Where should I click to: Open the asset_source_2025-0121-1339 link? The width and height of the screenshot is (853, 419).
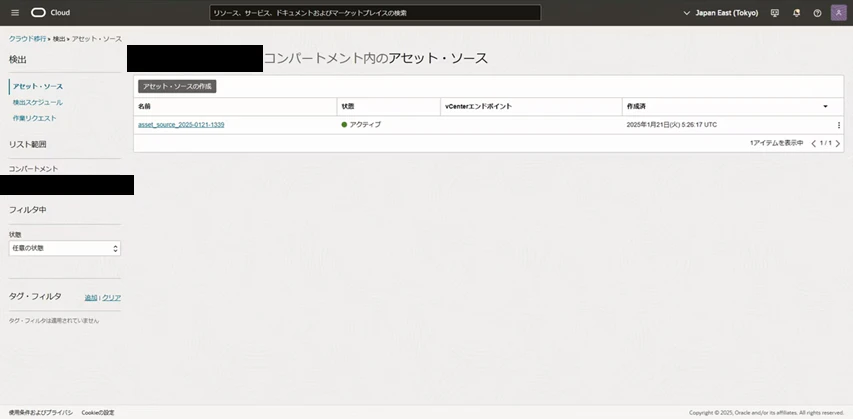[x=181, y=125]
